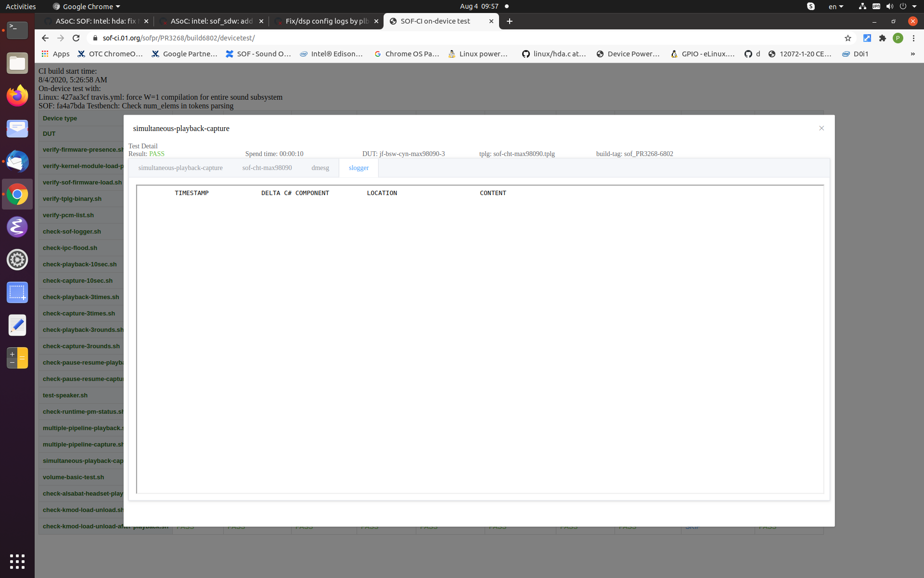Switch to Google Chrome dock icon
Viewport: 924px width, 578px height.
click(17, 194)
